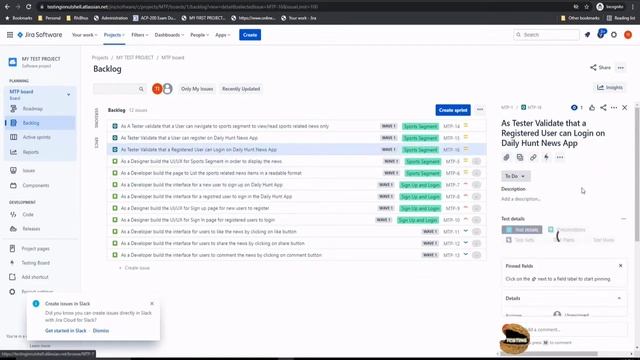The height and width of the screenshot is (360, 640).
Task: Open more actions dots in issue panel header
Action: tap(614, 108)
